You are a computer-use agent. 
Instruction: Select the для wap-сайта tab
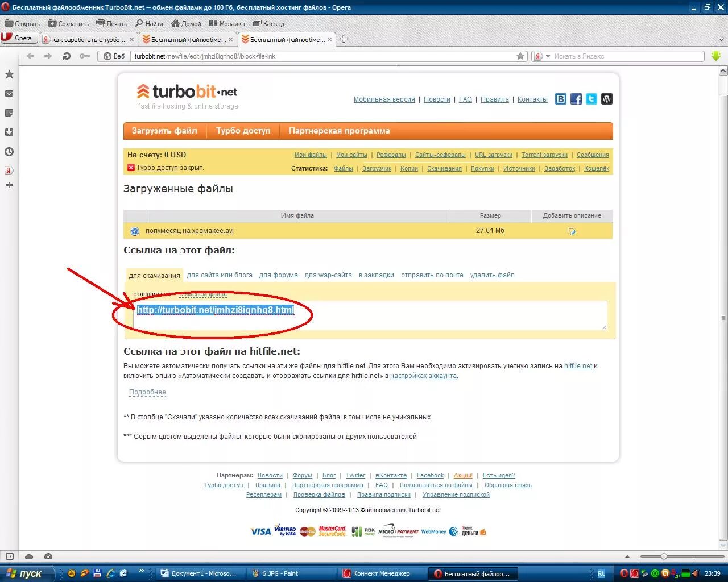point(328,275)
